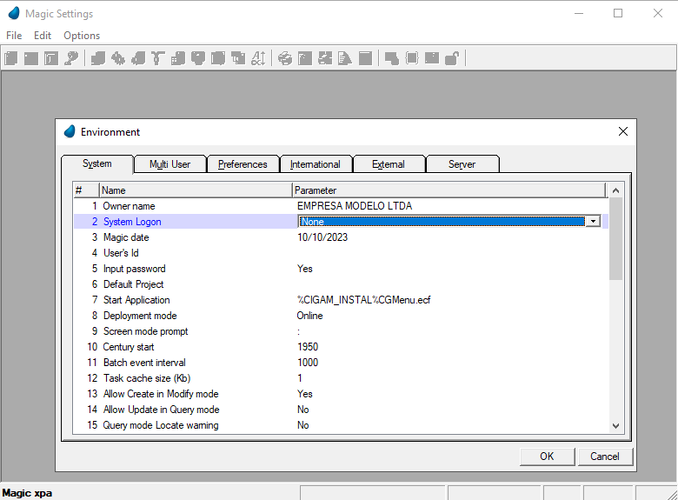Click the letter A fonts toolbar icon
Viewport: 678px width, 500px height.
[x=258, y=58]
